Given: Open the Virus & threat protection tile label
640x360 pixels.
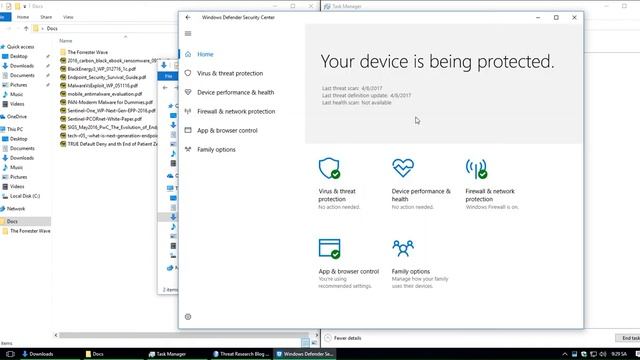Looking at the screenshot, I should 337,195.
